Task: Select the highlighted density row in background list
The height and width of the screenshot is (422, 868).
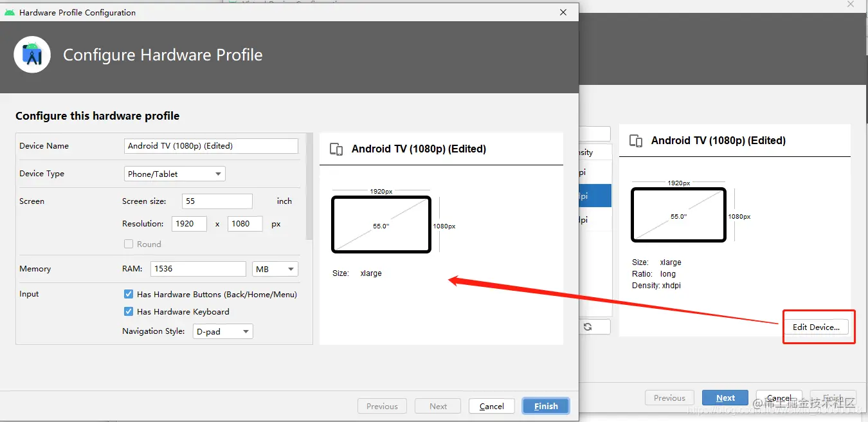Action: pos(595,196)
